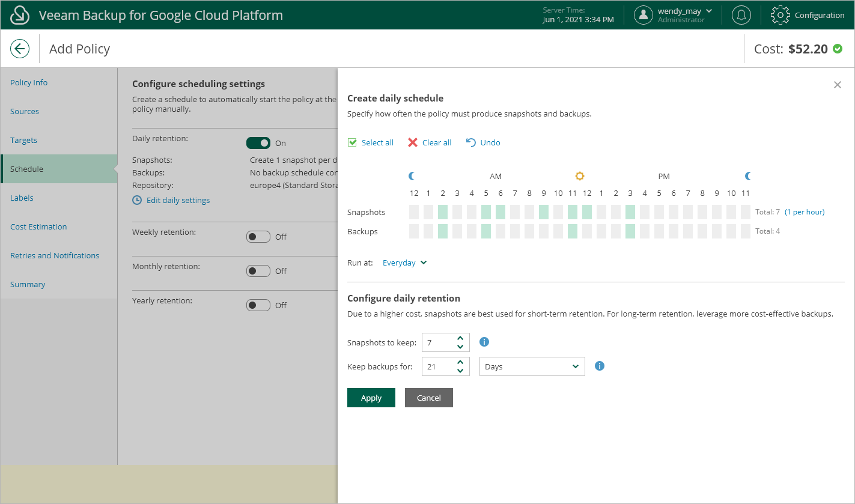855x504 pixels.
Task: Toggle Daily retention switch
Action: tap(258, 143)
